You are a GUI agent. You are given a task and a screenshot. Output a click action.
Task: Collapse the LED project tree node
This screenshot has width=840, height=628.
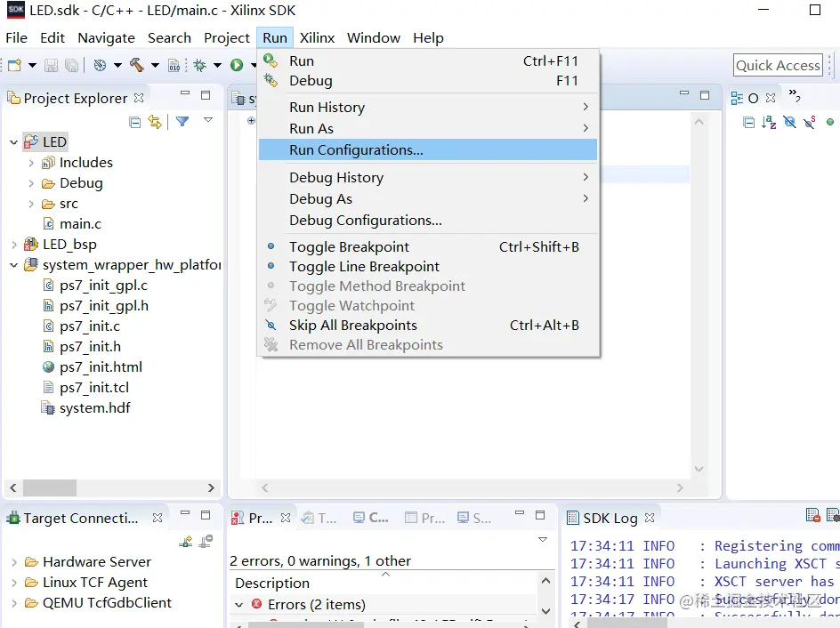pyautogui.click(x=14, y=142)
